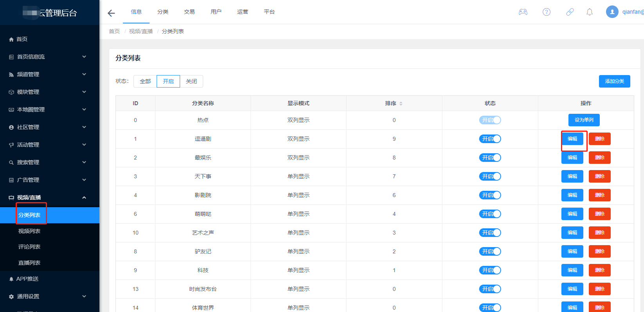The image size is (644, 312).
Task: Click 编辑 for 影剧院 row
Action: 572,195
